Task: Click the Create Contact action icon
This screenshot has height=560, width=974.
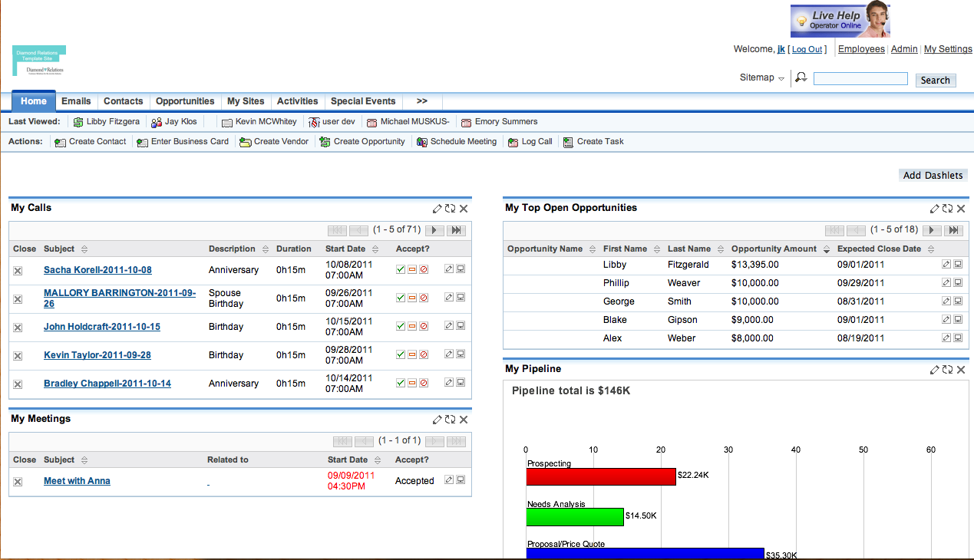Action: [61, 142]
